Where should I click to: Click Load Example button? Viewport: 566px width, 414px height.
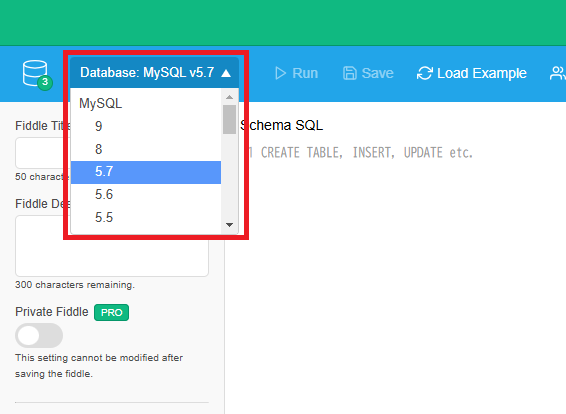point(471,73)
